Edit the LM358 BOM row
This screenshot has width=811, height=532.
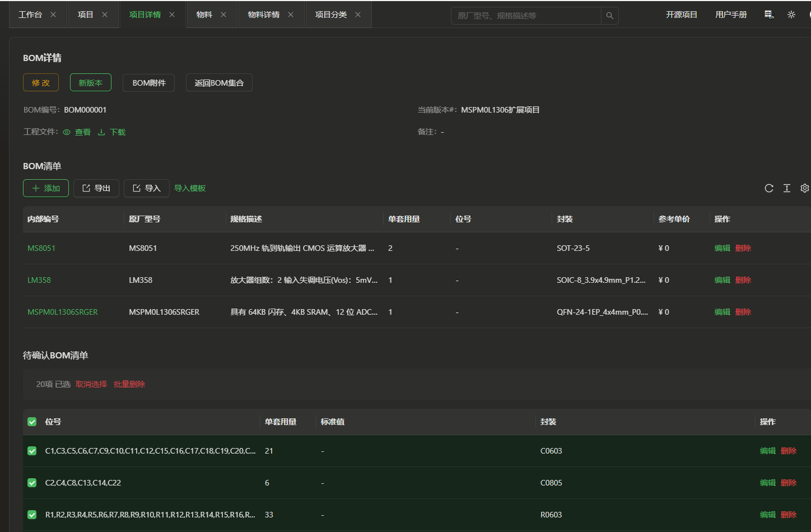pos(723,280)
